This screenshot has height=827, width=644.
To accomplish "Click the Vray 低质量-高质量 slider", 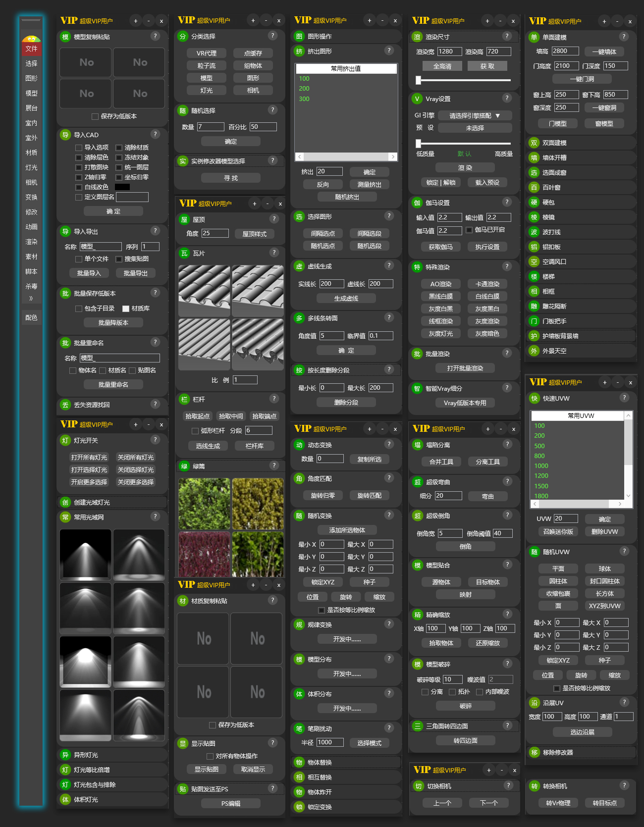I will tap(464, 143).
